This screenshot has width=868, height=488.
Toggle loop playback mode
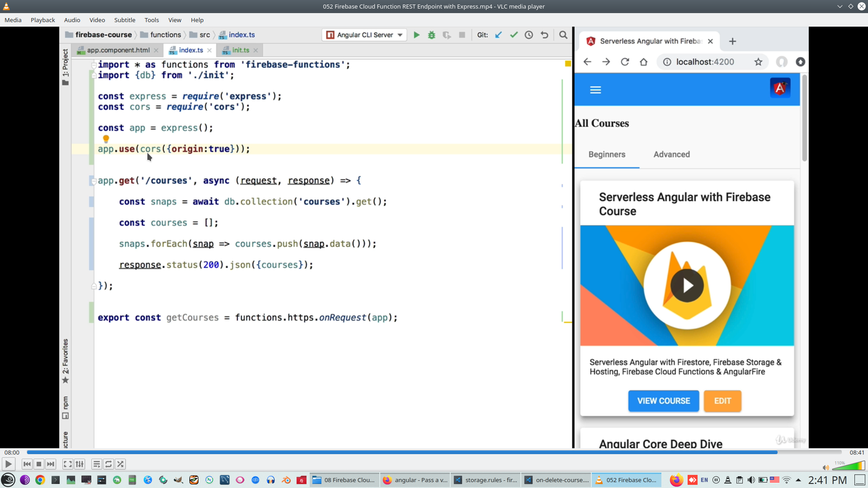[x=108, y=464]
